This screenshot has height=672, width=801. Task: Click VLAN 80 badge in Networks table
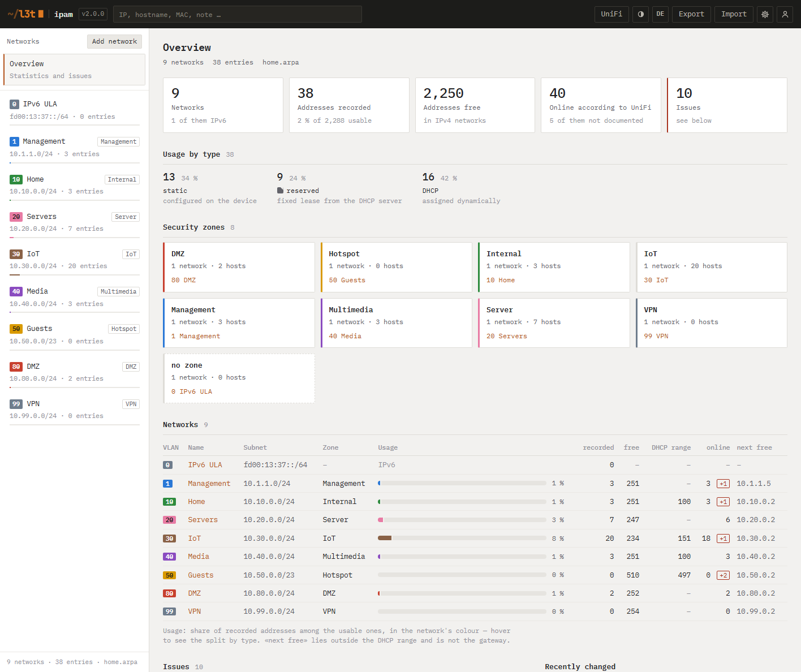tap(169, 593)
